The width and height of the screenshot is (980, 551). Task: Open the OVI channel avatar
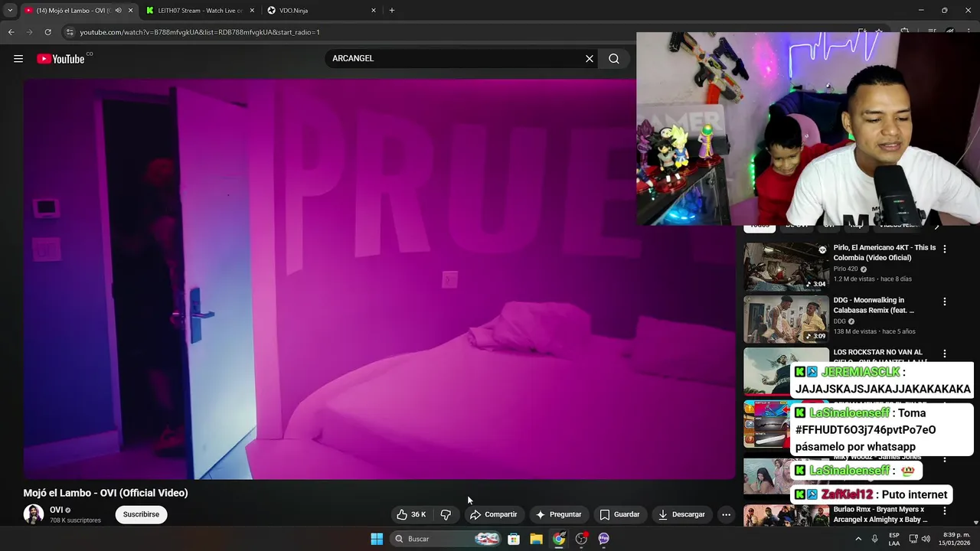(34, 514)
